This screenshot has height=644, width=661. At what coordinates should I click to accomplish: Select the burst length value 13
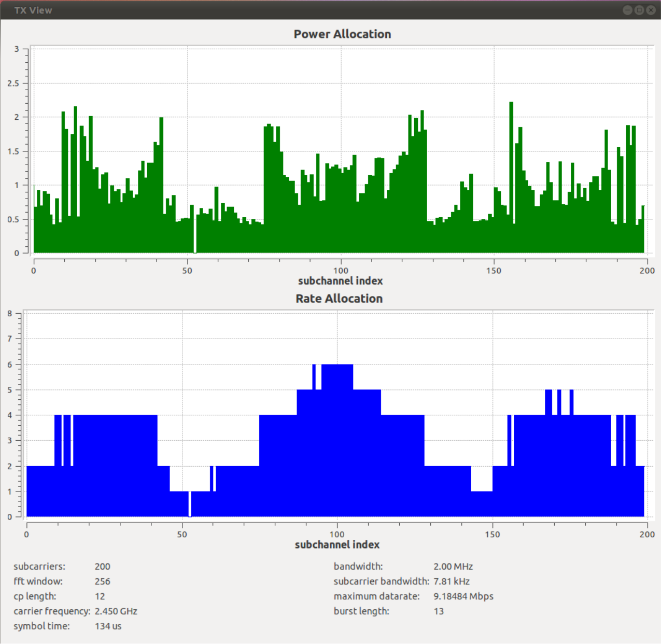pyautogui.click(x=439, y=611)
